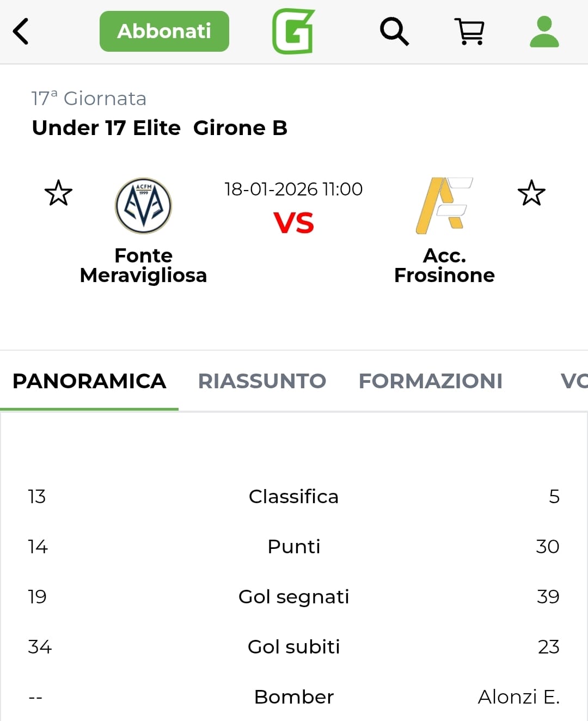
Task: Open the Under 17 Elite Girone B heading
Action: click(160, 128)
